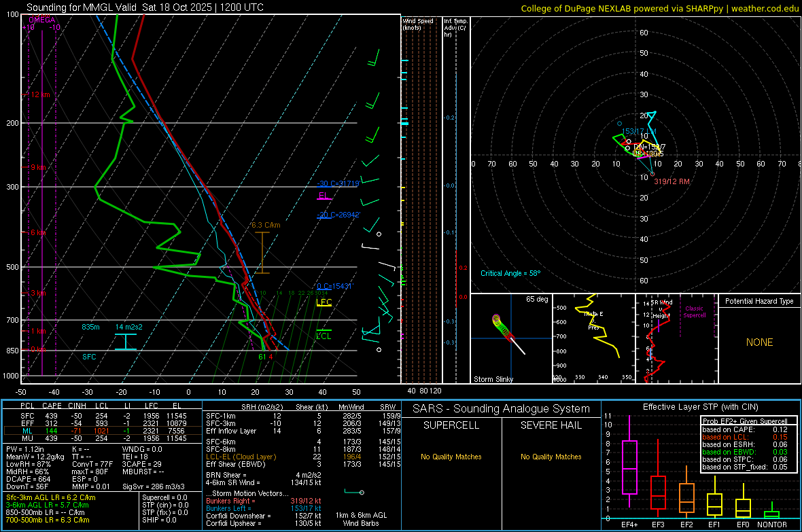This screenshot has height=532, width=802.
Task: Click the "12 km" height marker
Action: point(41,94)
